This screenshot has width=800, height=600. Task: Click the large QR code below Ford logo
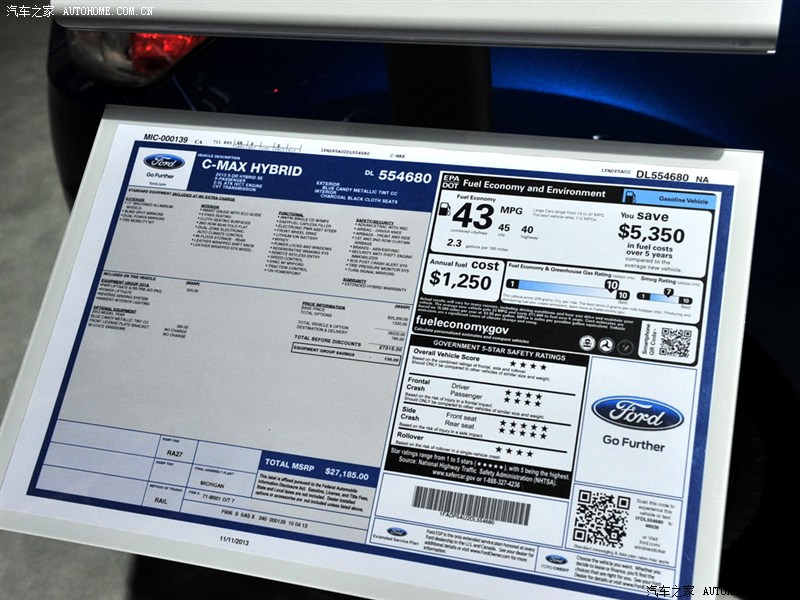click(x=602, y=517)
